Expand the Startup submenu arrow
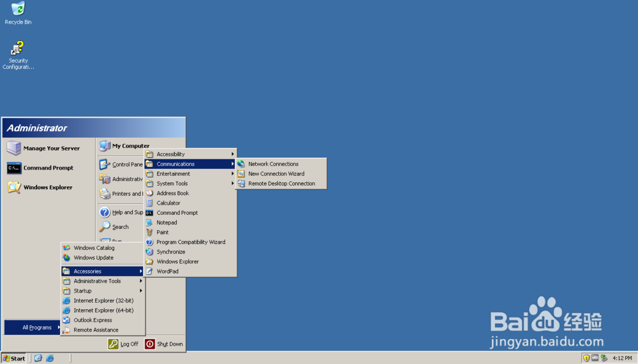The image size is (638, 364). pos(141,291)
